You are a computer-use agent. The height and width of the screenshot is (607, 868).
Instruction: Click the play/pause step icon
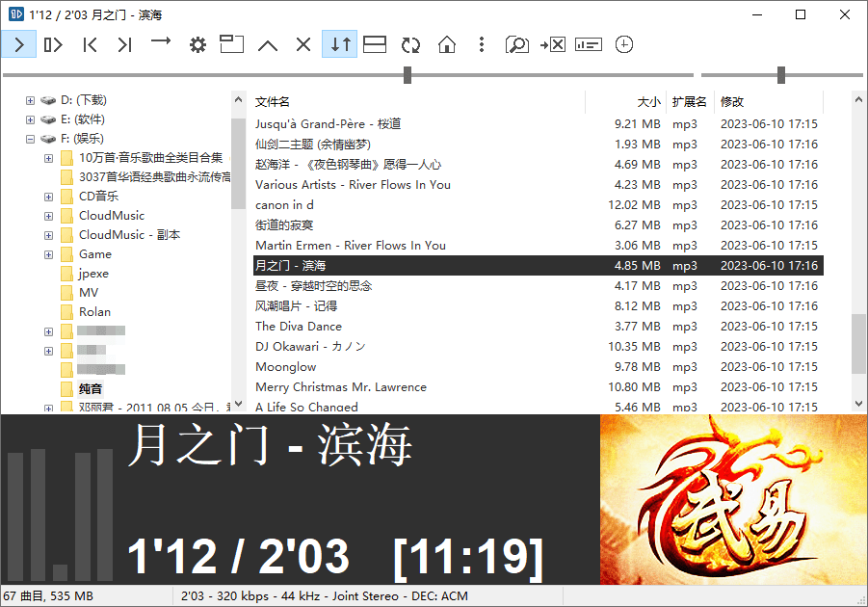[x=53, y=44]
